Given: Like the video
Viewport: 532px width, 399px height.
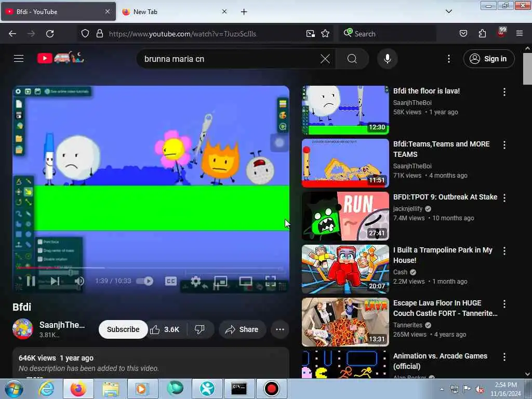Looking at the screenshot, I should [x=165, y=329].
